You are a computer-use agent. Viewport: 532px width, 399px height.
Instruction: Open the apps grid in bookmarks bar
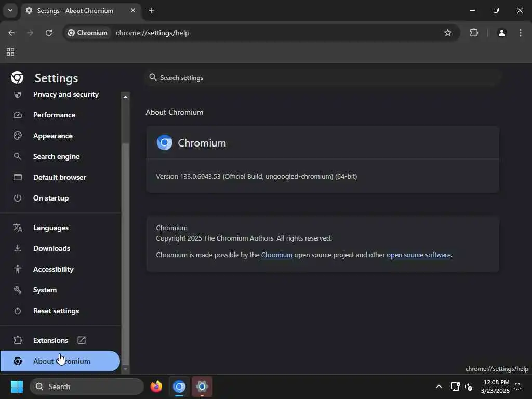(x=10, y=52)
